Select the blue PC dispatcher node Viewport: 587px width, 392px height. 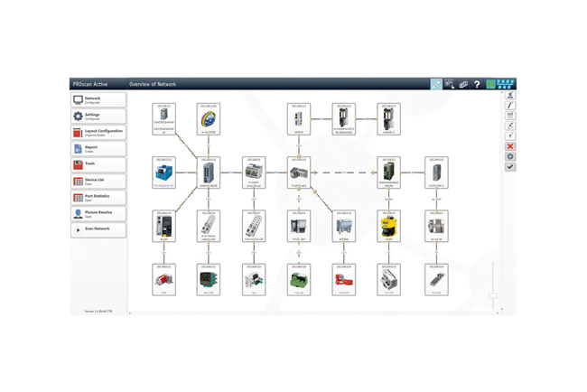coord(164,173)
